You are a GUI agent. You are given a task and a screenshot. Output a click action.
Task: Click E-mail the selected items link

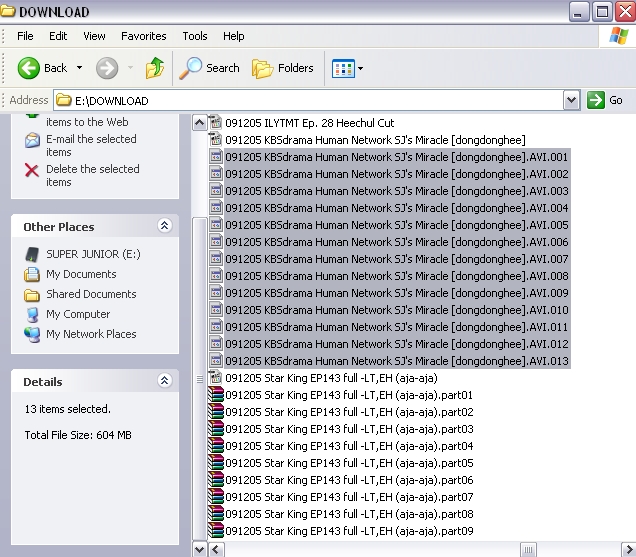coord(91,145)
